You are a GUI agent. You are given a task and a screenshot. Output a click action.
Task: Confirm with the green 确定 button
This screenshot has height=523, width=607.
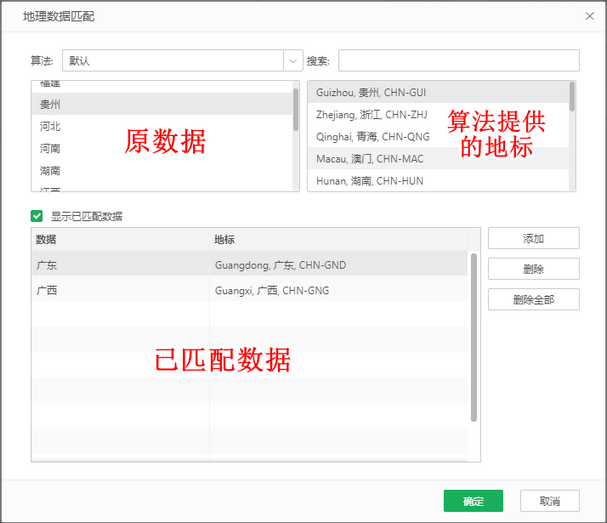(473, 501)
